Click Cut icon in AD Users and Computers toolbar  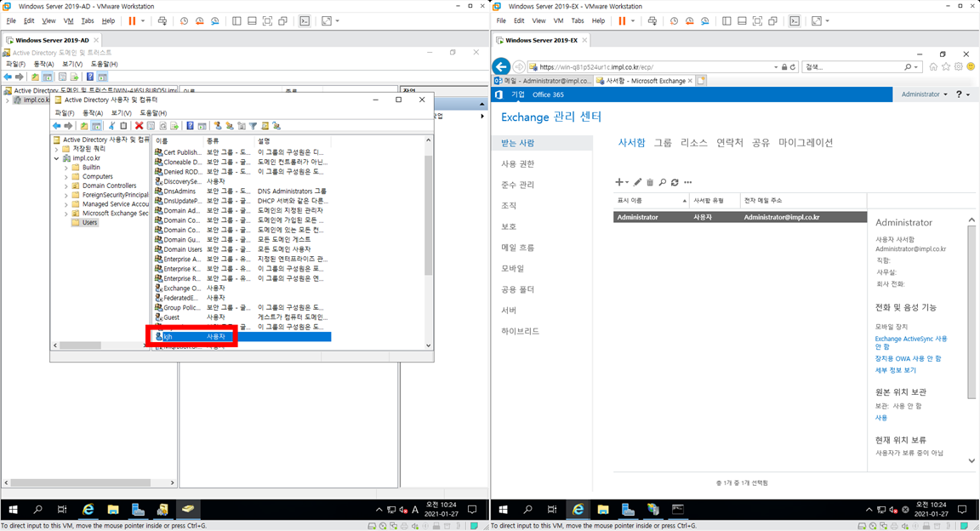point(112,126)
